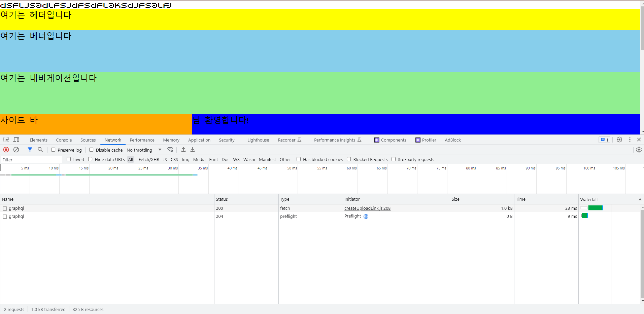Click the Performance insights flask icon
This screenshot has width=644, height=314.
point(359,140)
